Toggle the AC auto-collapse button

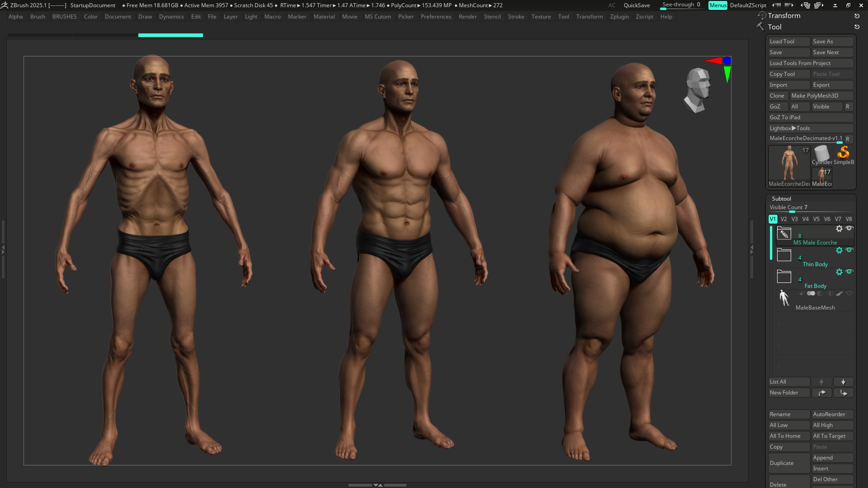pos(612,5)
